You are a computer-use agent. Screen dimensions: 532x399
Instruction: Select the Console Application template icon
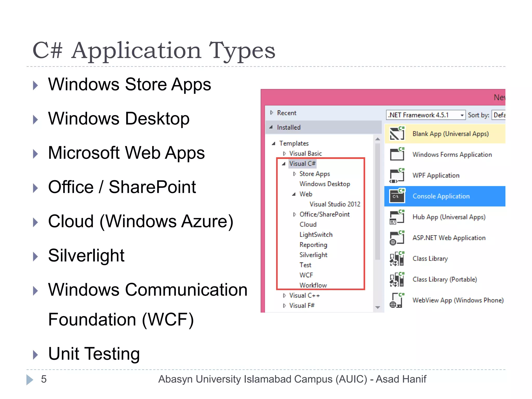(397, 196)
